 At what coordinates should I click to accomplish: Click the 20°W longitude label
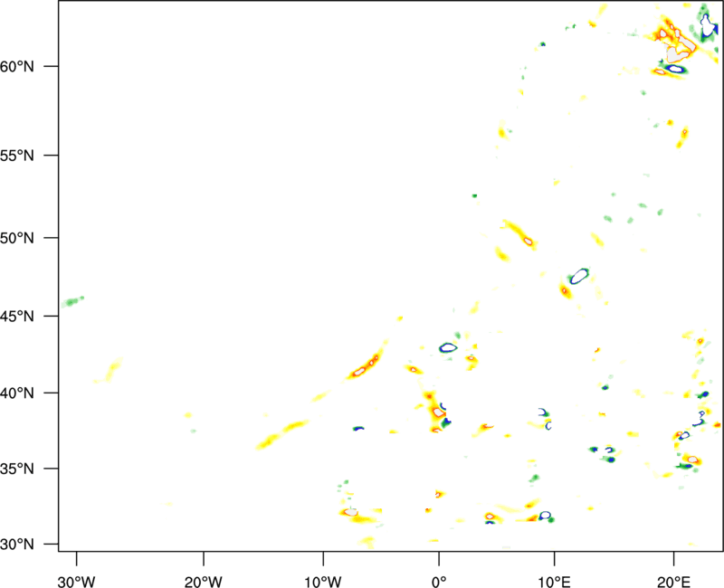204,582
